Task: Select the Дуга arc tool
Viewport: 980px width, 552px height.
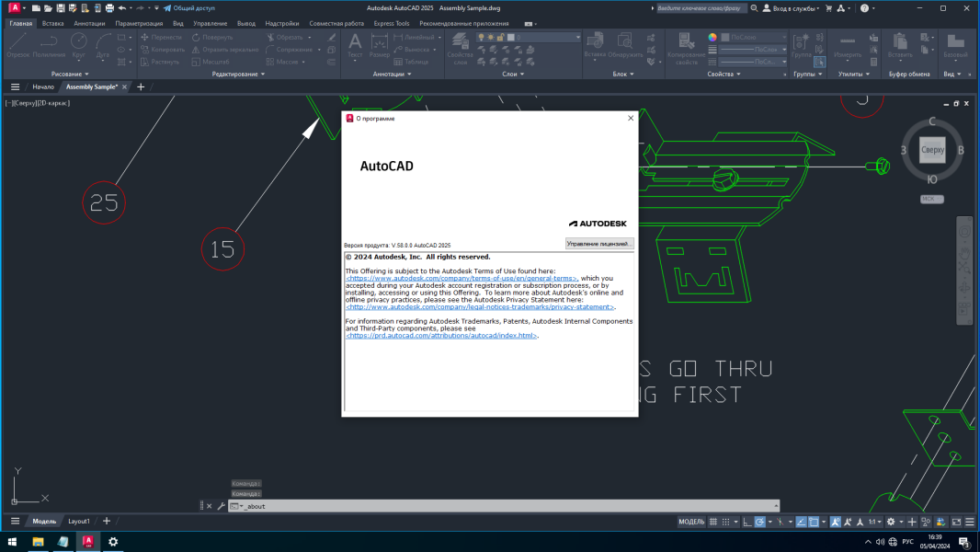Action: pos(103,46)
